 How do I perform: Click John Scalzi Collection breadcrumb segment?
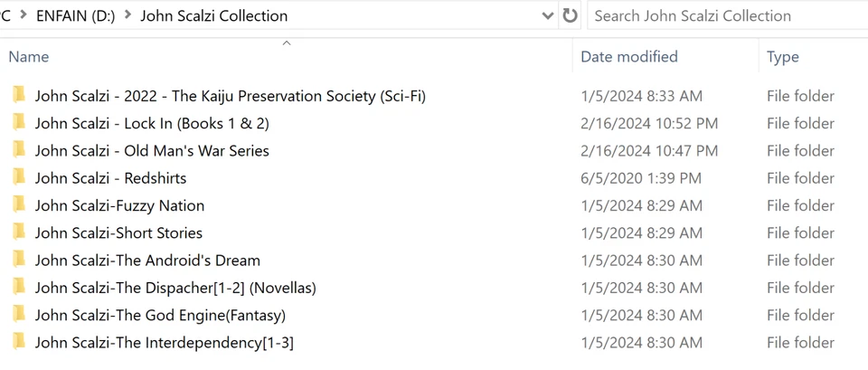tap(213, 15)
